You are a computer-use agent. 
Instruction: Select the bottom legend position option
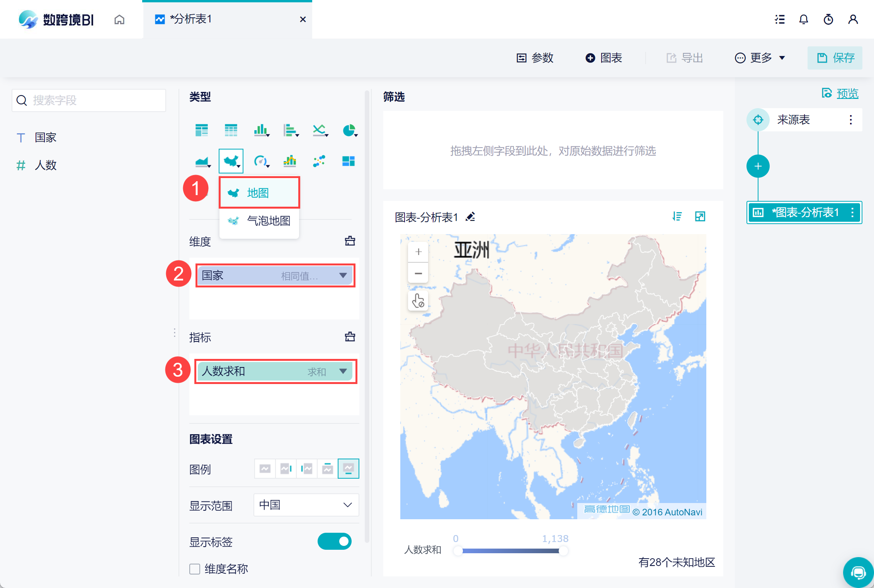click(x=348, y=469)
